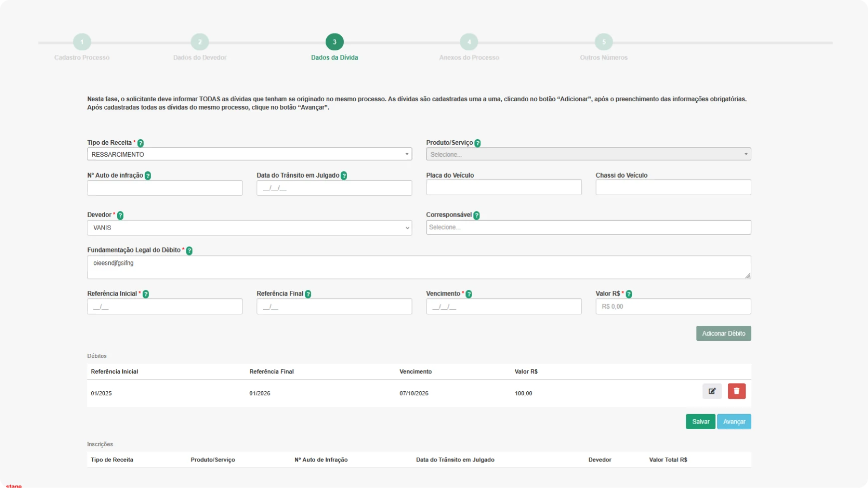
Task: Show help for Corresponsável field
Action: 476,216
